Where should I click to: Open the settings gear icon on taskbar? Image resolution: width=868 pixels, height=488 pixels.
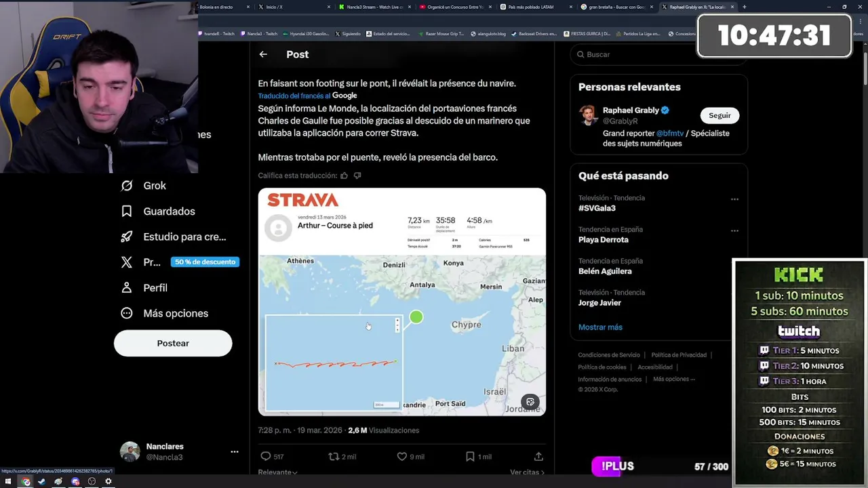click(108, 481)
